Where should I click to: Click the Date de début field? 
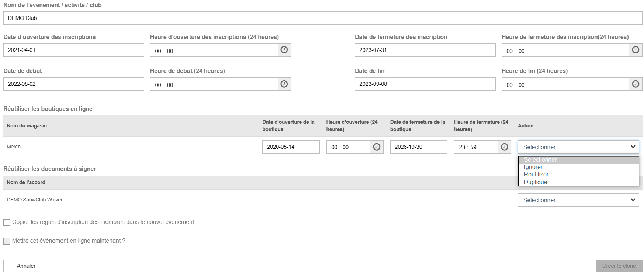[73, 84]
